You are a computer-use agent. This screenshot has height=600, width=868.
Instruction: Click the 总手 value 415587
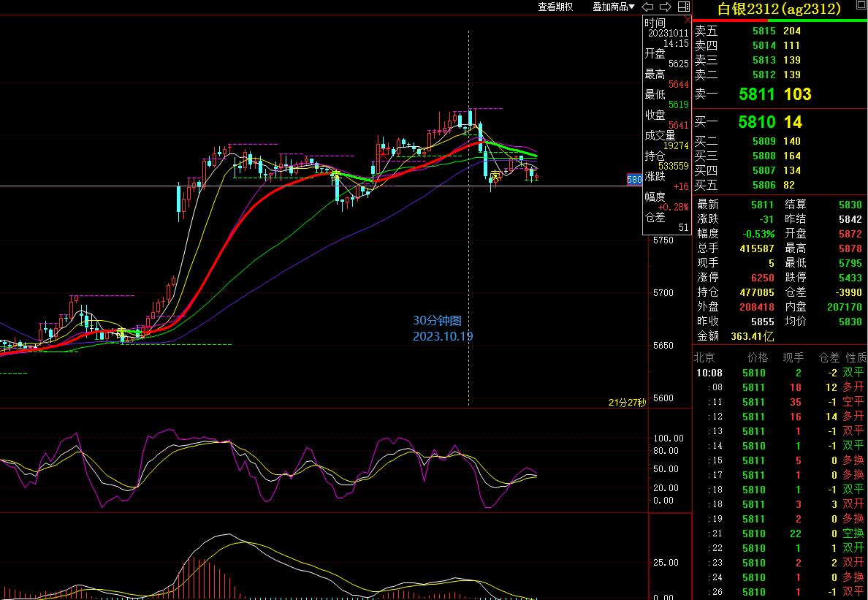click(757, 248)
